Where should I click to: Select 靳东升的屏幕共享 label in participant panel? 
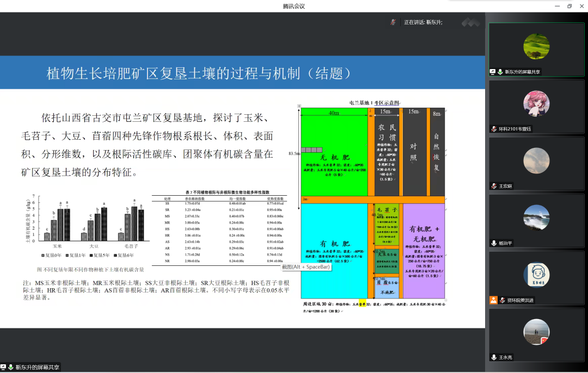522,72
